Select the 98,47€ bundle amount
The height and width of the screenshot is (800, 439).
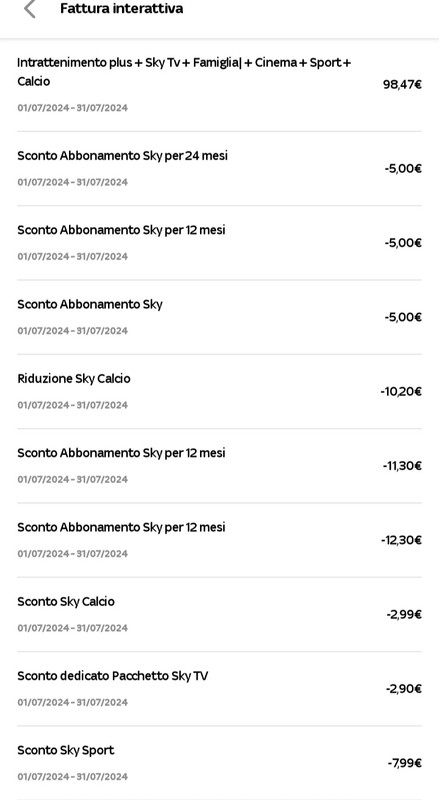402,85
